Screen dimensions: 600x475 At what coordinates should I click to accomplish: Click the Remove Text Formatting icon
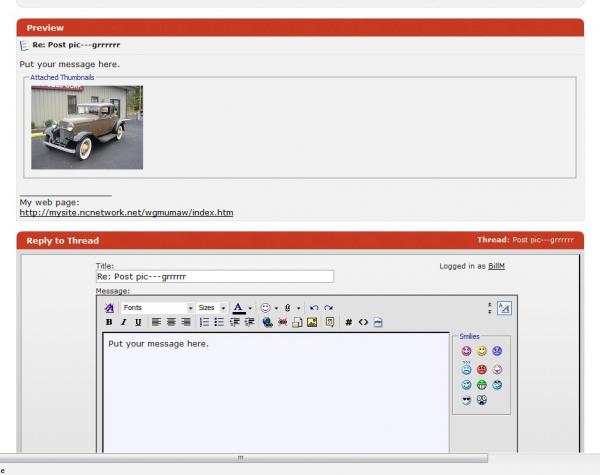pyautogui.click(x=109, y=308)
